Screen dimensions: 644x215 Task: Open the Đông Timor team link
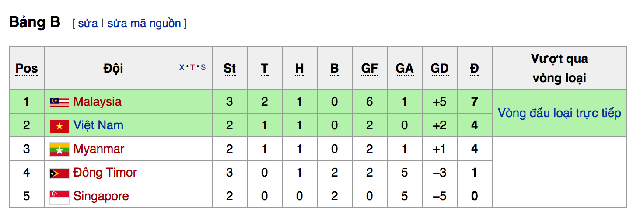[x=105, y=173]
